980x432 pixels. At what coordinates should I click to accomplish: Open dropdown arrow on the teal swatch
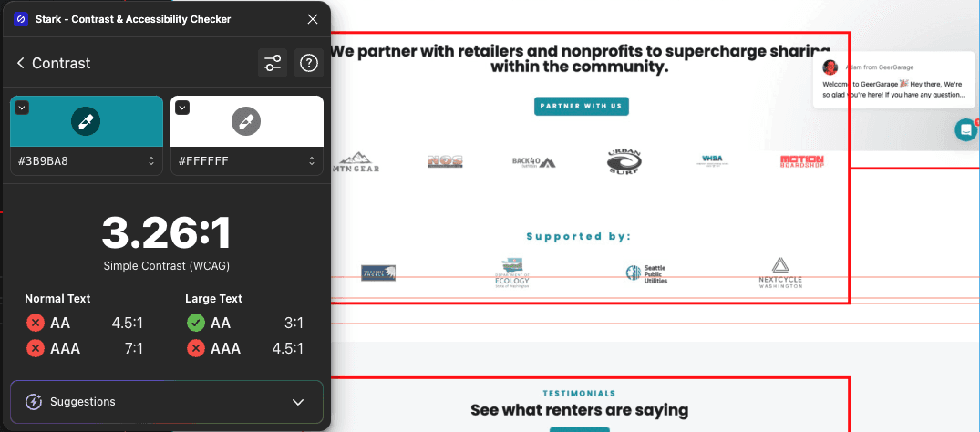coord(22,108)
